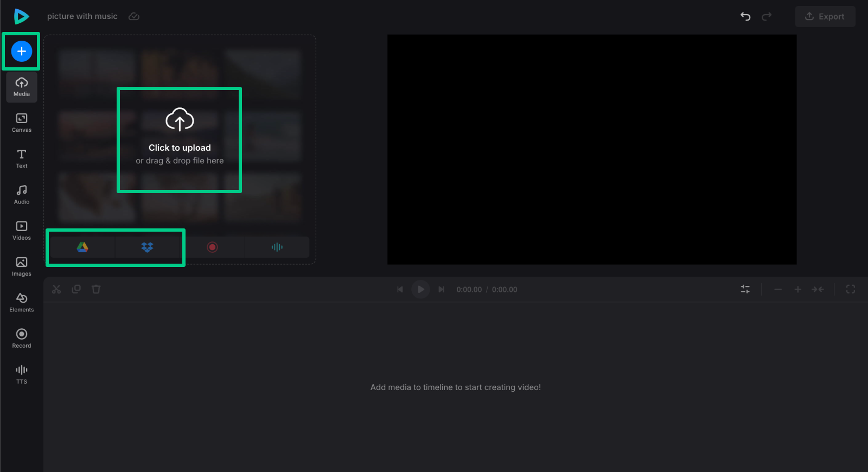Click the duplicate clip icon
This screenshot has height=472, width=868.
coord(76,289)
